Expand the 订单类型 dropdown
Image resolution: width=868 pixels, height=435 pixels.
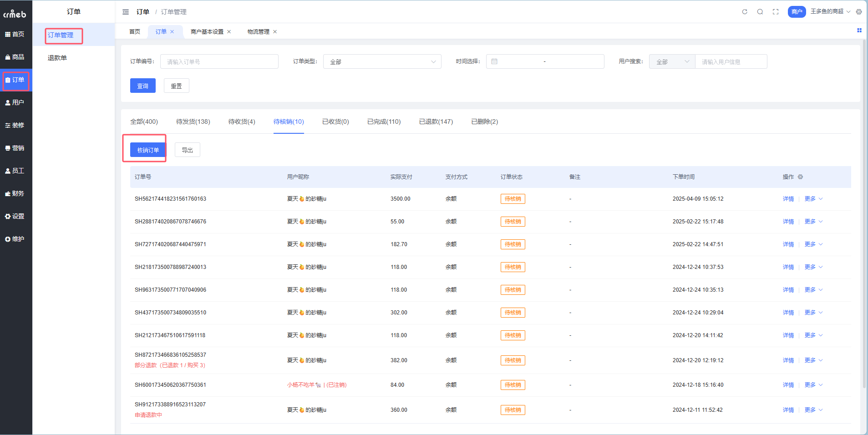pyautogui.click(x=382, y=61)
